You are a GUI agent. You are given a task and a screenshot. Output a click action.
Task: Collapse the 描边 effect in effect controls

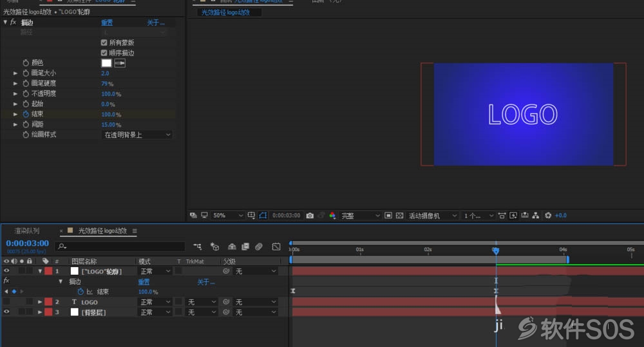[5, 22]
